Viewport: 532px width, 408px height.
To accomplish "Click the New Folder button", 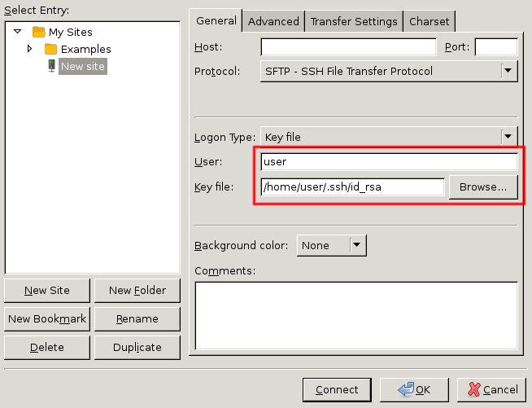I will [x=137, y=291].
